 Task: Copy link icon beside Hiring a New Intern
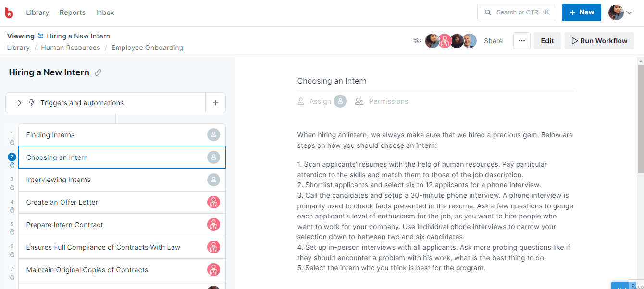[98, 72]
